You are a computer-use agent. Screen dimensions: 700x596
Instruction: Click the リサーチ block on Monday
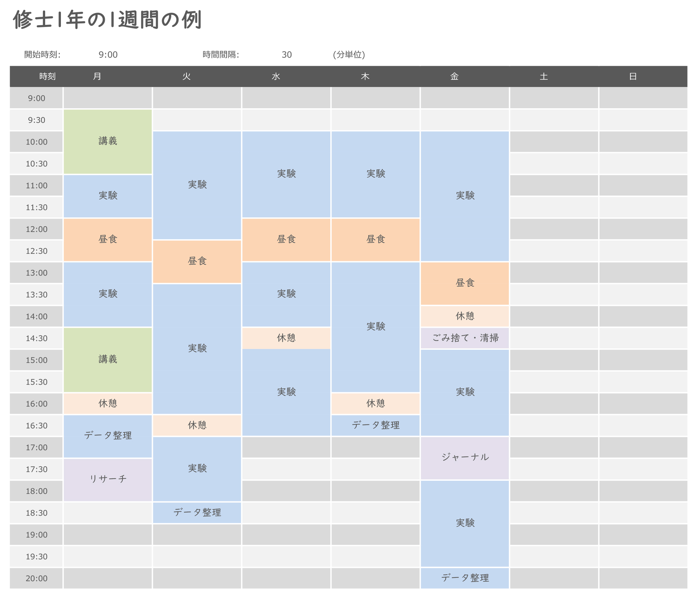[x=107, y=479]
